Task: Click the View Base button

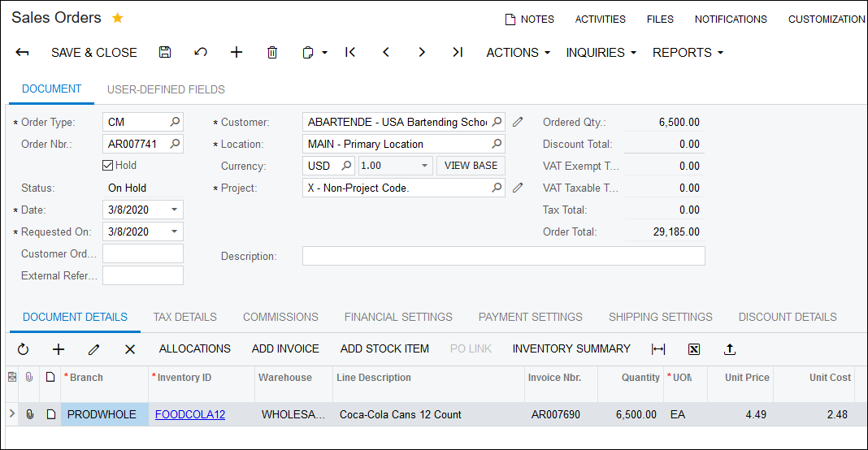Action: point(471,166)
